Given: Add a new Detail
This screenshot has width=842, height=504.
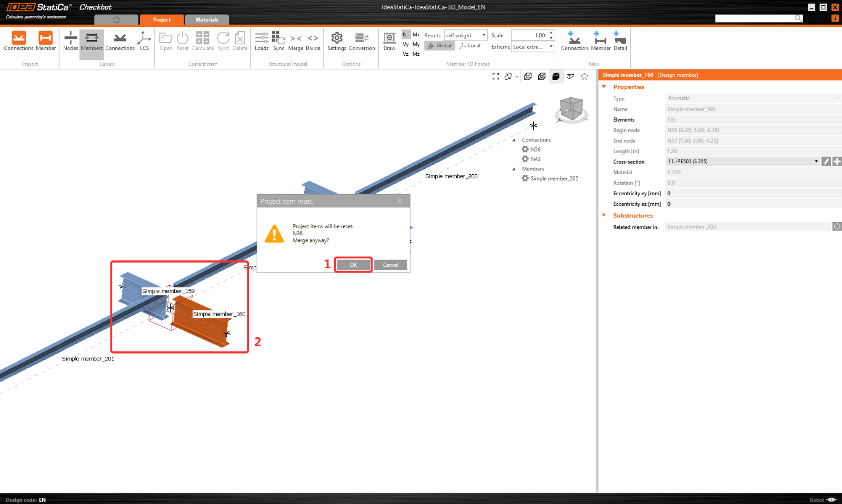Looking at the screenshot, I should 620,41.
